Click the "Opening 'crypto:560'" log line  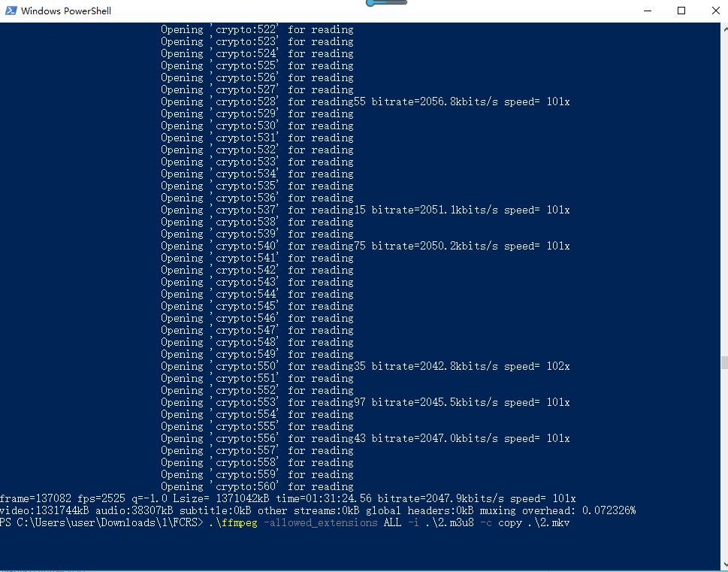[x=256, y=486]
